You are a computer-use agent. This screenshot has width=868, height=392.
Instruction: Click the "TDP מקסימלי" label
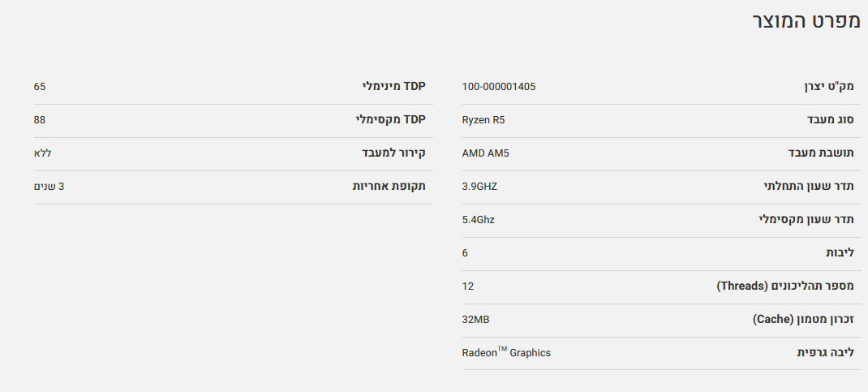pos(390,120)
